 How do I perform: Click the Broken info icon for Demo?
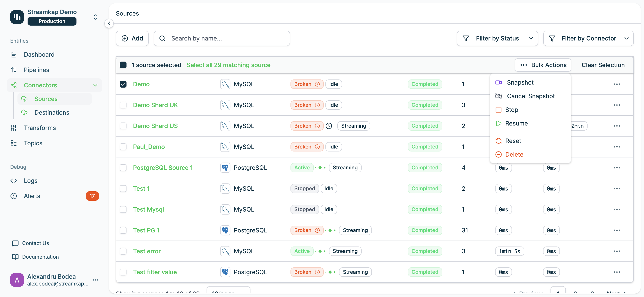317,84
